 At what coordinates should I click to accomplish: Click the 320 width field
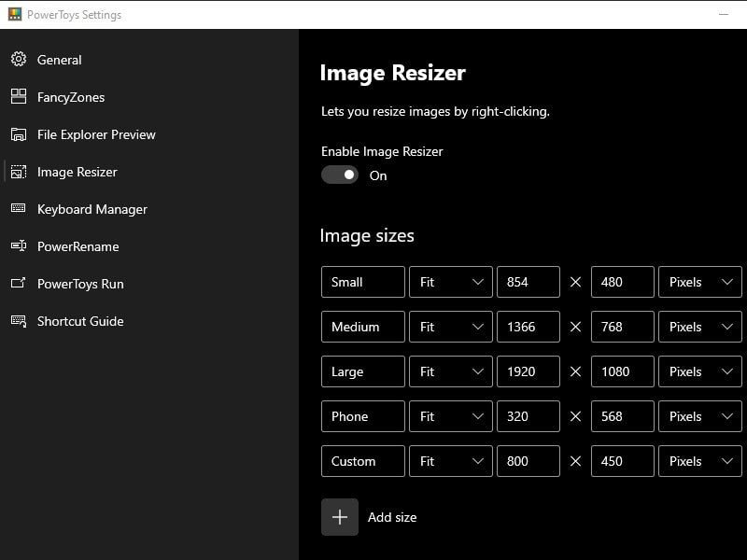tap(529, 416)
